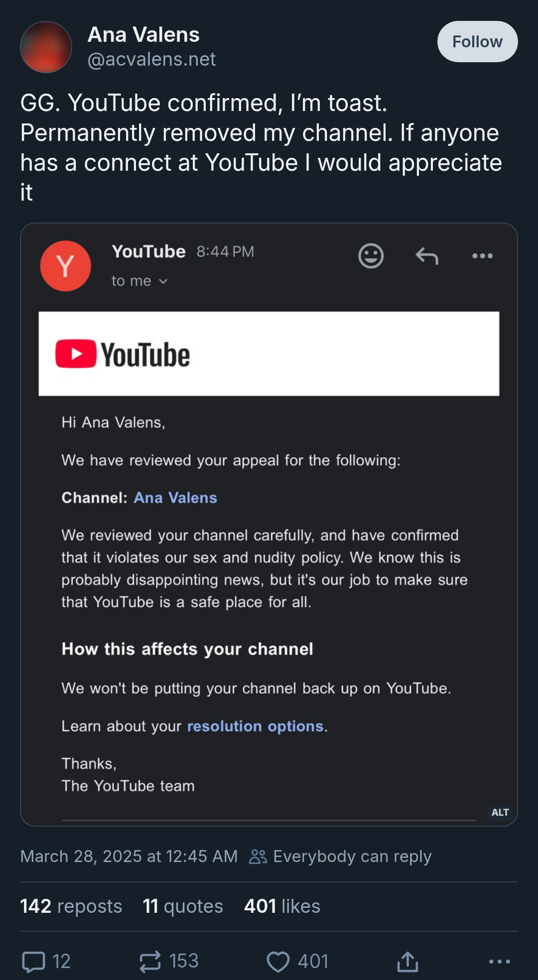This screenshot has height=980, width=538.
Task: Share the post via share icon
Action: point(407,962)
